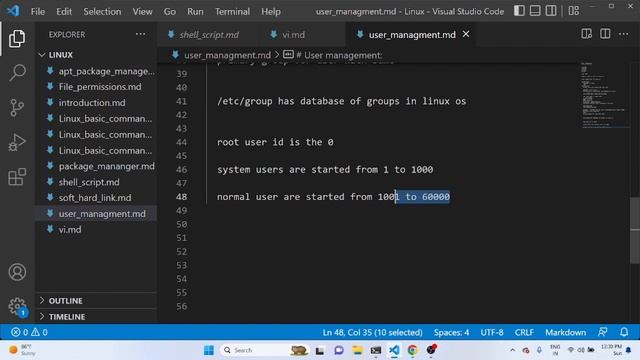Open the Help menu
The height and width of the screenshot is (360, 640).
271,11
